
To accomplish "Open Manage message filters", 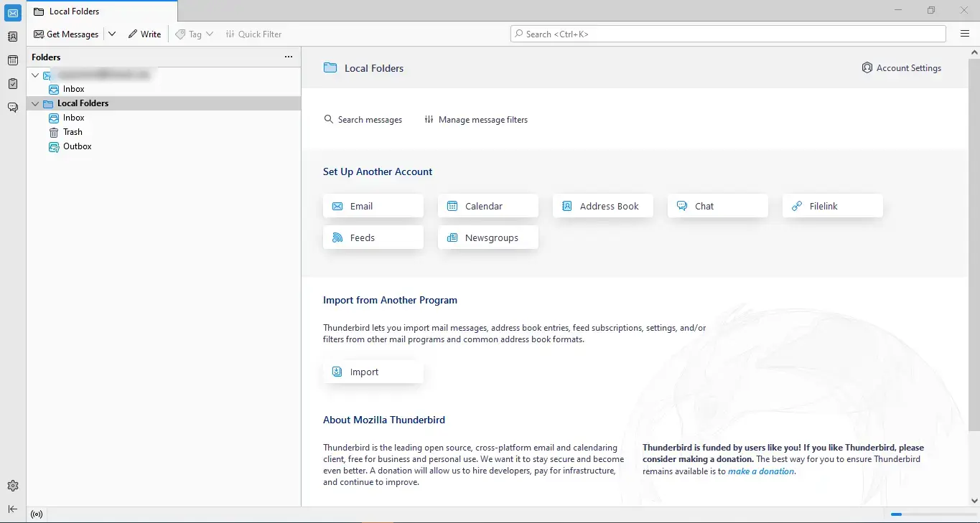I will (x=476, y=120).
